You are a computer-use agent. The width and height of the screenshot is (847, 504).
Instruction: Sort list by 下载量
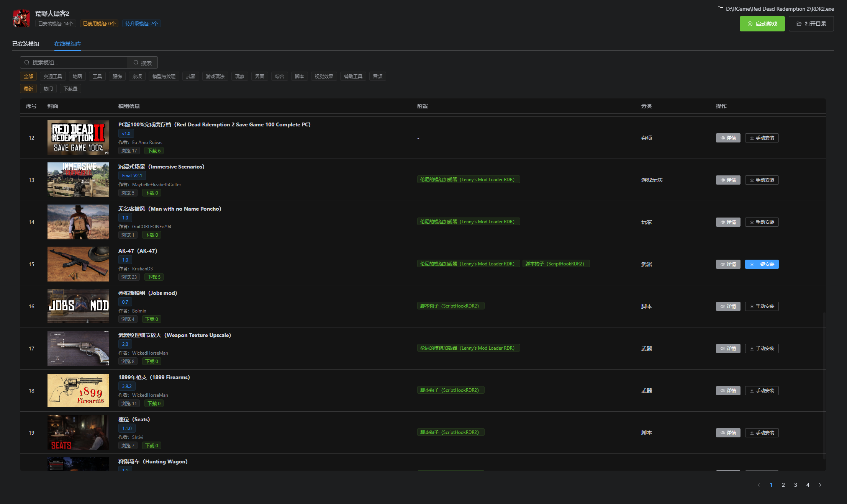click(x=70, y=88)
